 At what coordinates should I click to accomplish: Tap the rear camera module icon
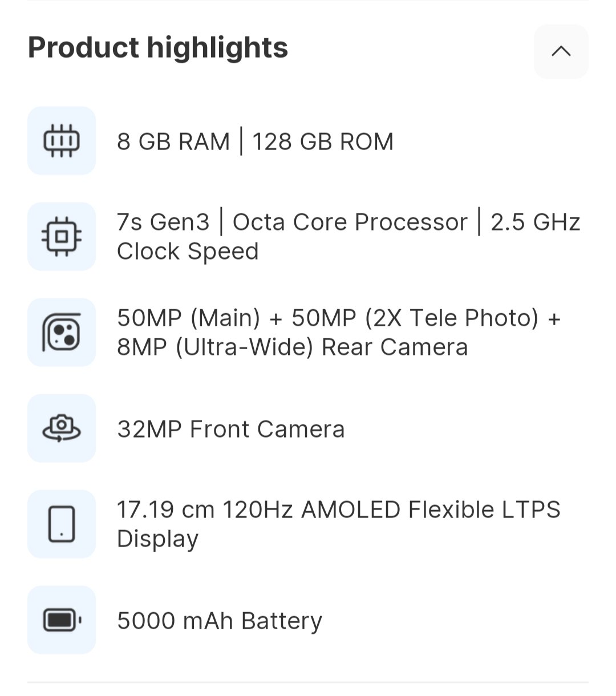(x=62, y=332)
